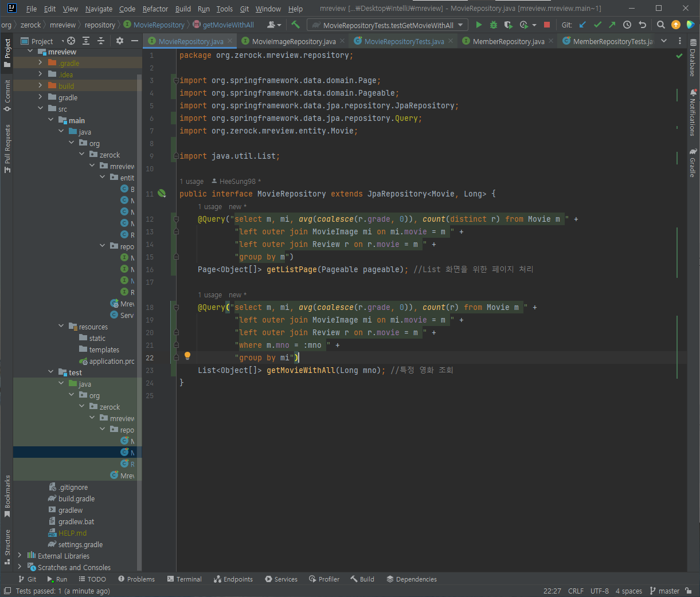700x597 pixels.
Task: Push commits with green arrow icon
Action: (612, 25)
